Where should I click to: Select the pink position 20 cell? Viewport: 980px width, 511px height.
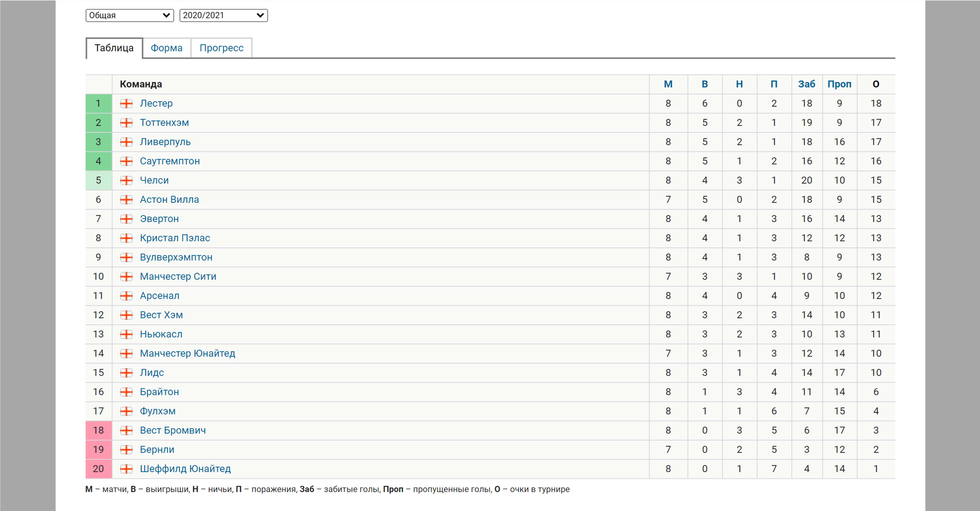(99, 469)
